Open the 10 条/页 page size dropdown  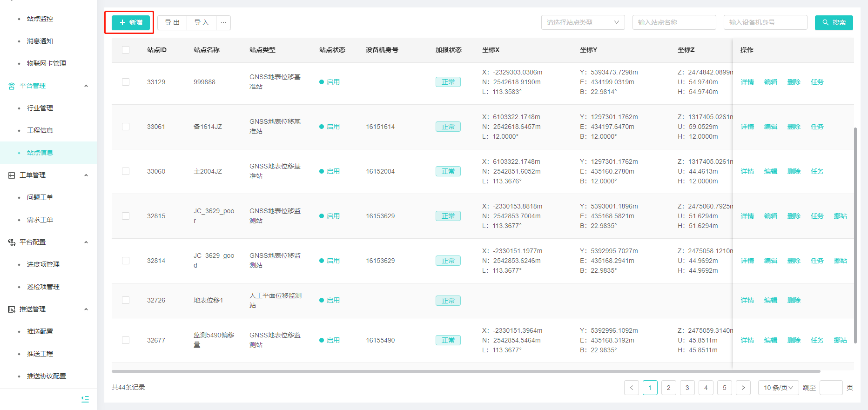778,388
